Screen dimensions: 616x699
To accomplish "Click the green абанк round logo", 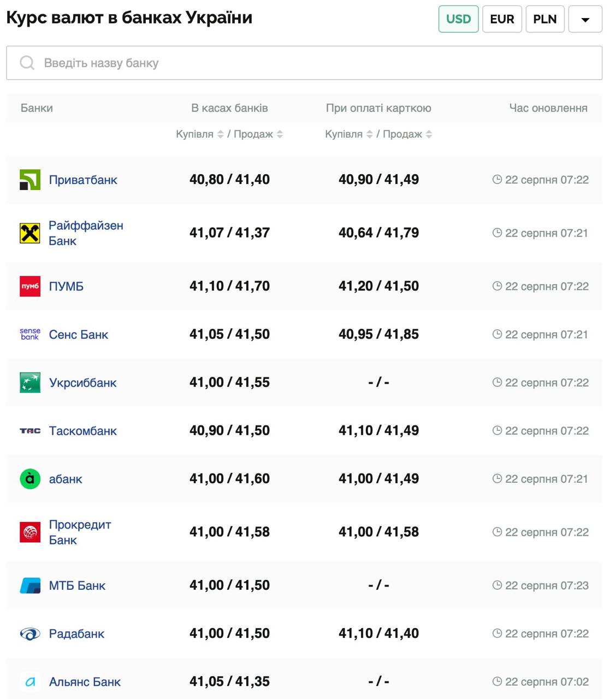I will click(30, 479).
